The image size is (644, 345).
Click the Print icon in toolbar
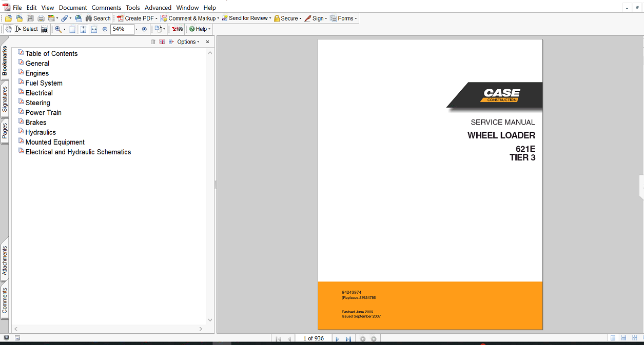(41, 18)
